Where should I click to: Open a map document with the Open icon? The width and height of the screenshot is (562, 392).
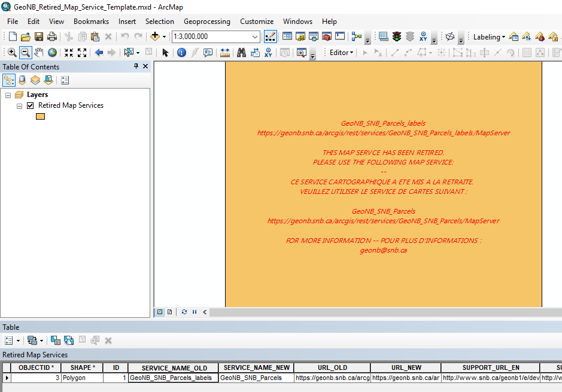26,36
